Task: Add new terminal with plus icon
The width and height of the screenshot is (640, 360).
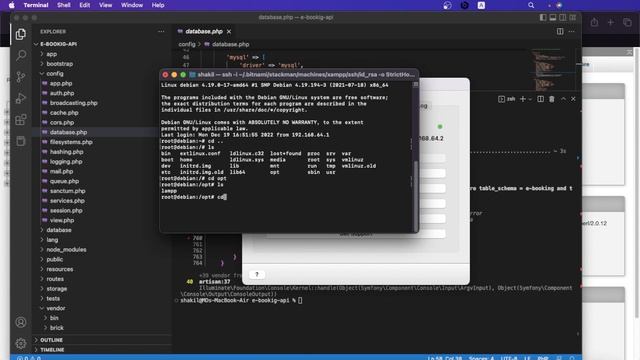Action: coord(522,99)
